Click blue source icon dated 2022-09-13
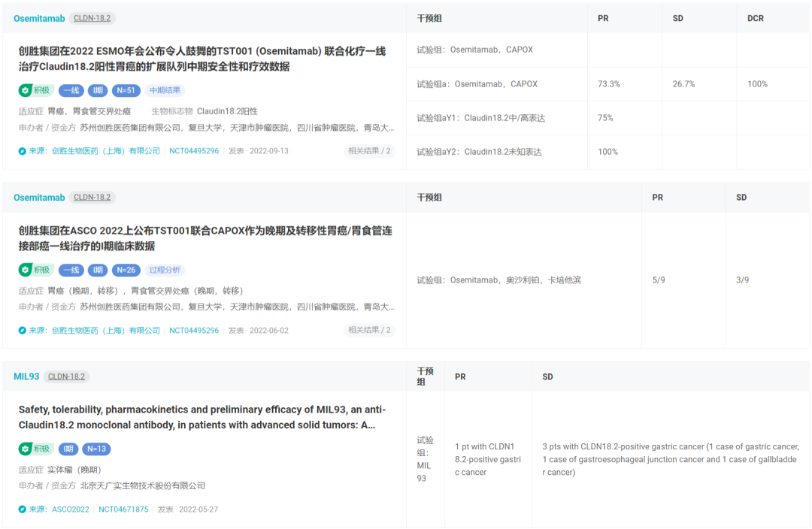812x529 pixels. [x=23, y=151]
